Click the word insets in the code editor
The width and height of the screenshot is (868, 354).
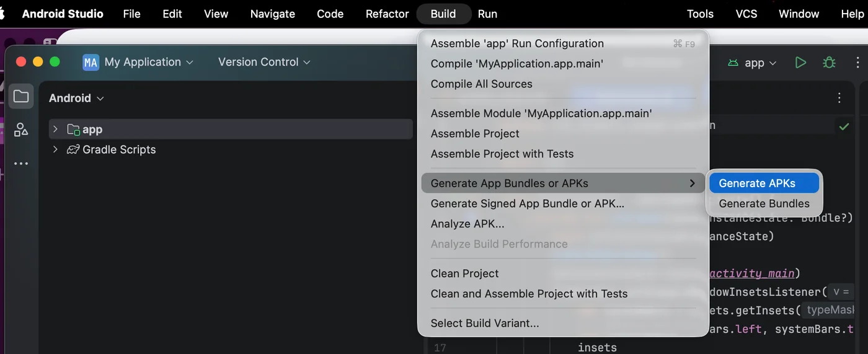[597, 348]
